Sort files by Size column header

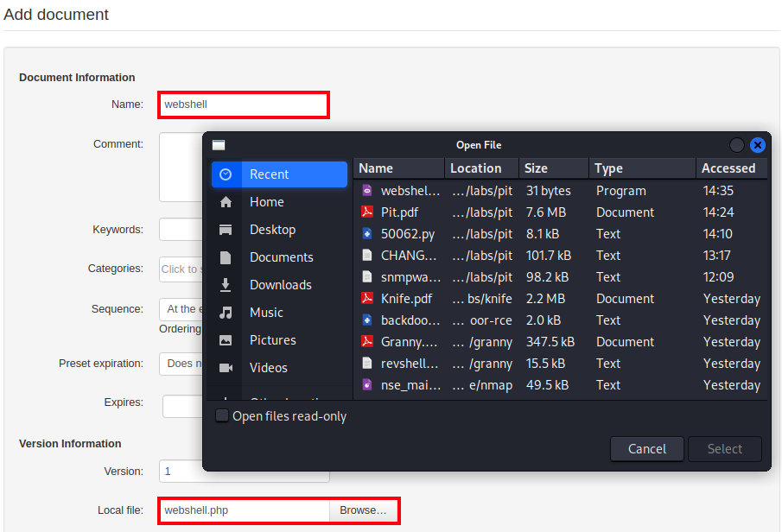click(x=554, y=168)
